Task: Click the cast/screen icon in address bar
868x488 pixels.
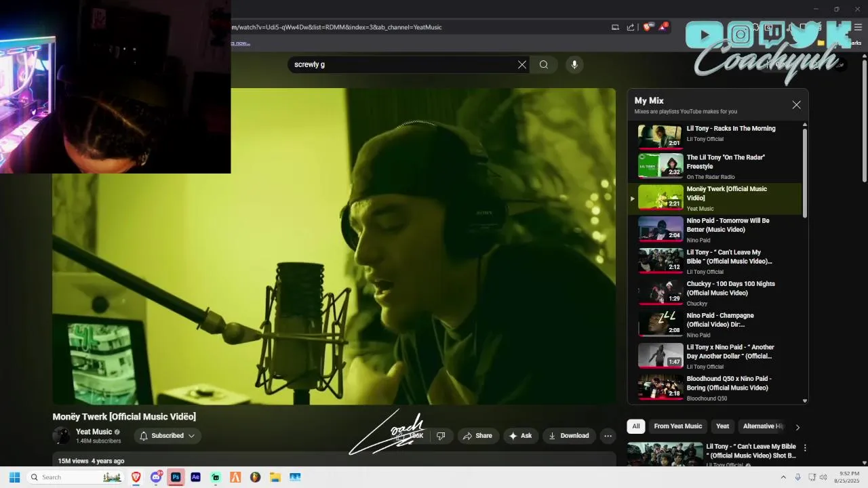Action: tap(615, 27)
